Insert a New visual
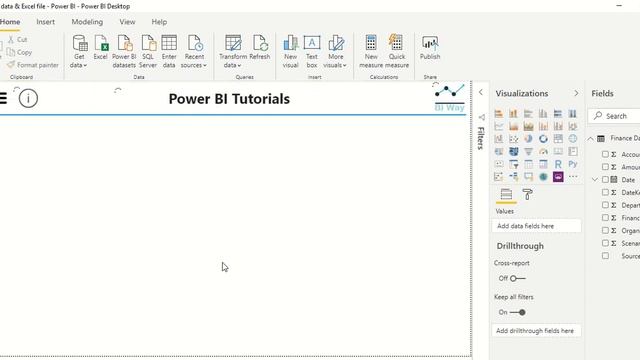 (291, 52)
